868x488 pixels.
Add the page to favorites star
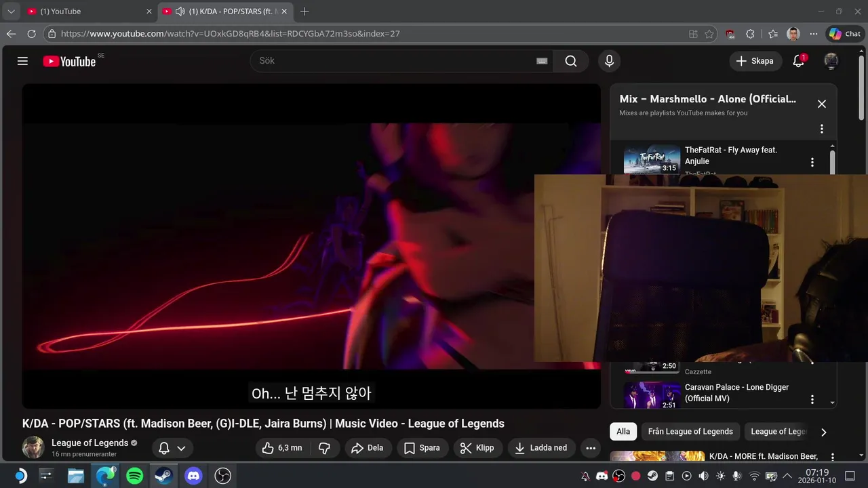(709, 34)
